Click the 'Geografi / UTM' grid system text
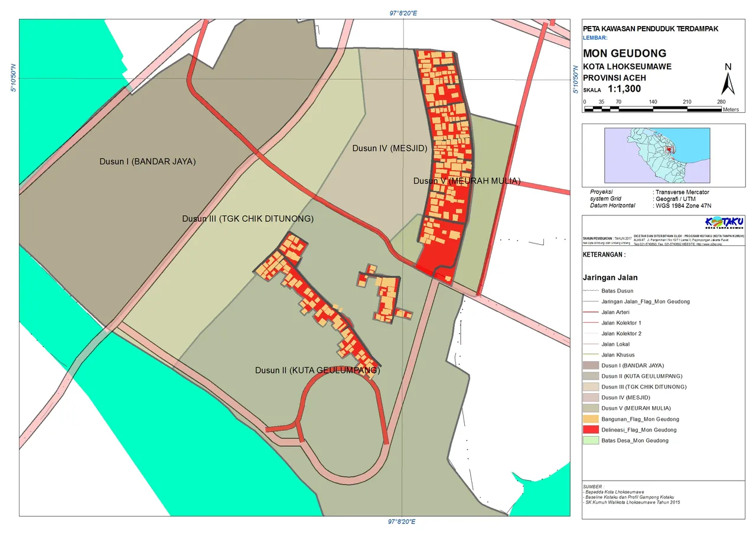The image size is (756, 535). (x=677, y=199)
